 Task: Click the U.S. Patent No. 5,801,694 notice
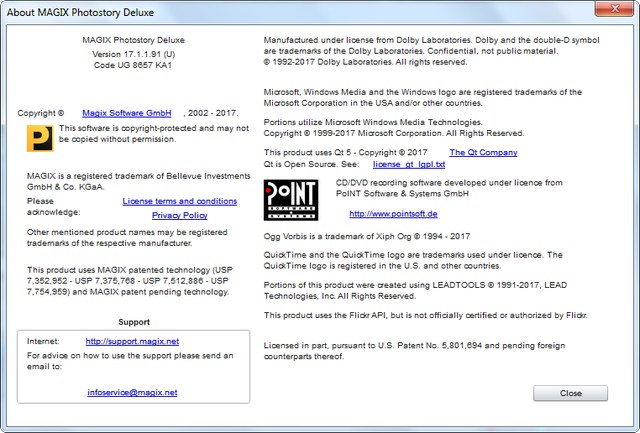tap(420, 350)
